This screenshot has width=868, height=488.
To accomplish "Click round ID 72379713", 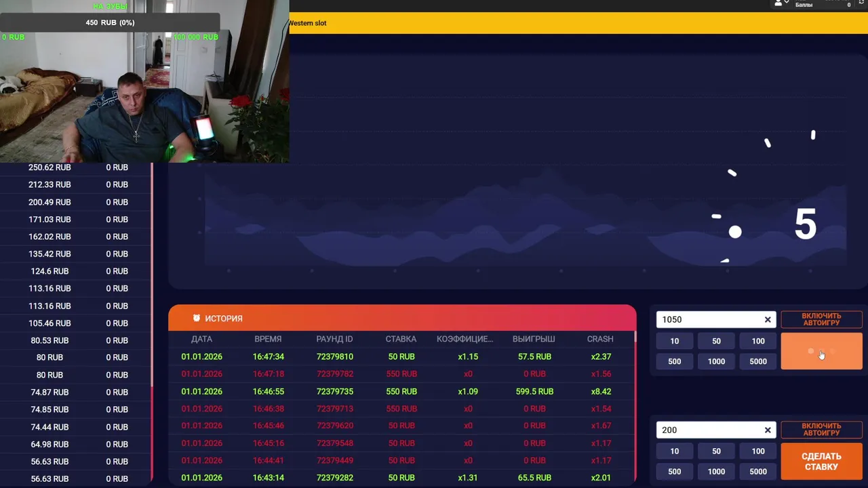I will (x=334, y=409).
